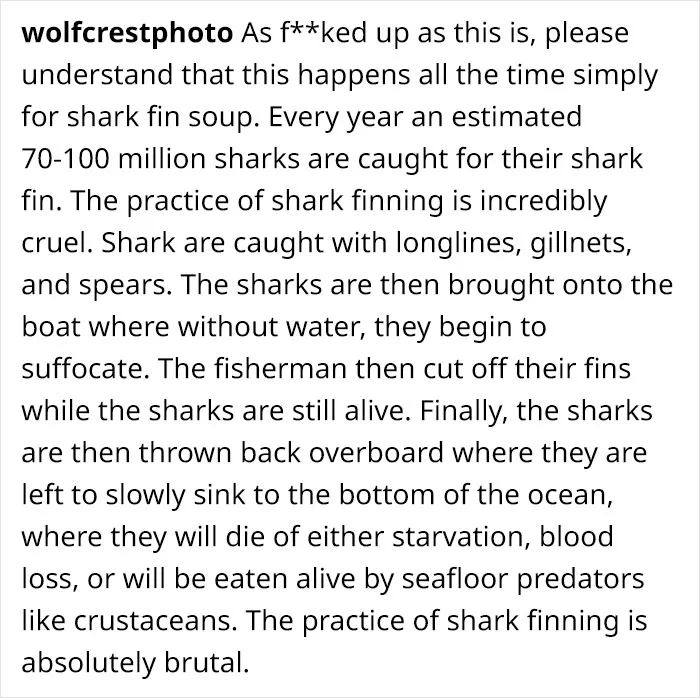Click the word "starvation"

coord(460,536)
